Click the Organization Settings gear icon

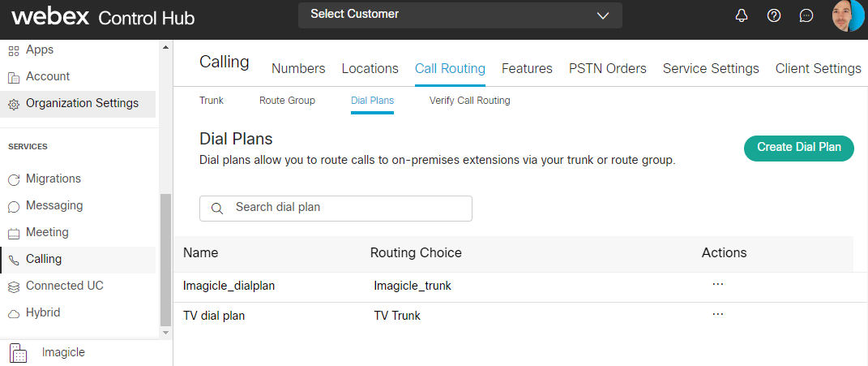click(13, 104)
